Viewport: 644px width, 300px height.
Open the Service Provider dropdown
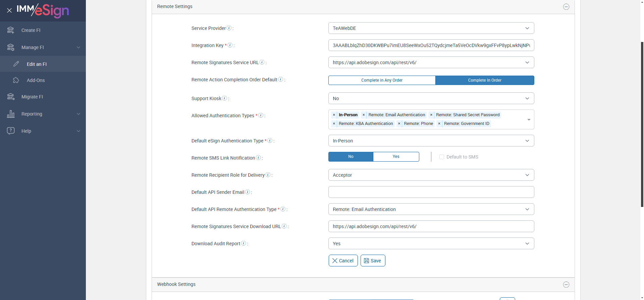point(431,28)
